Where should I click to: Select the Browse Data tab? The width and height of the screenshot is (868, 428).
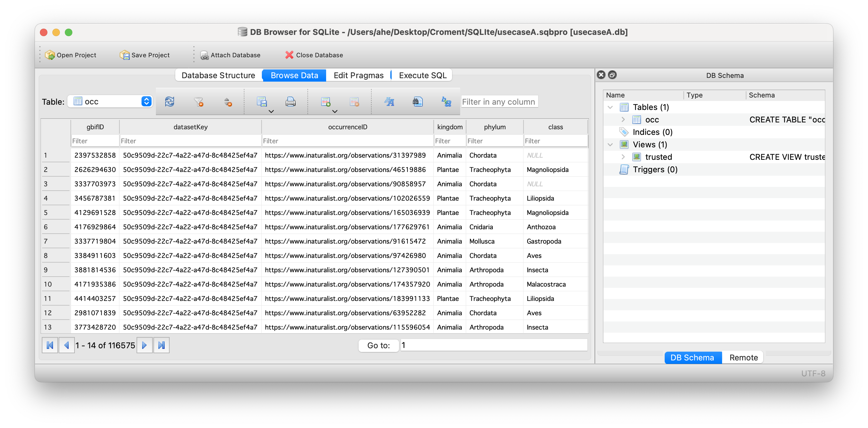(x=294, y=75)
